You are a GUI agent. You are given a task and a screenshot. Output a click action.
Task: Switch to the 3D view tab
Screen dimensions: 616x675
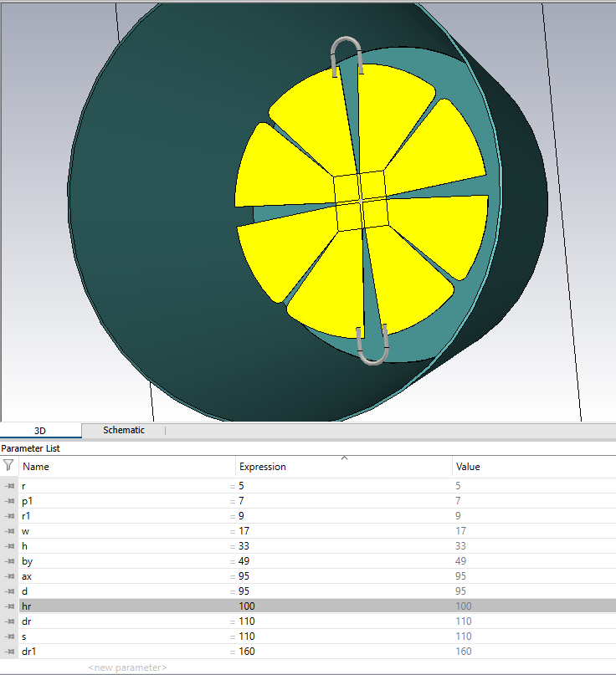click(x=40, y=431)
